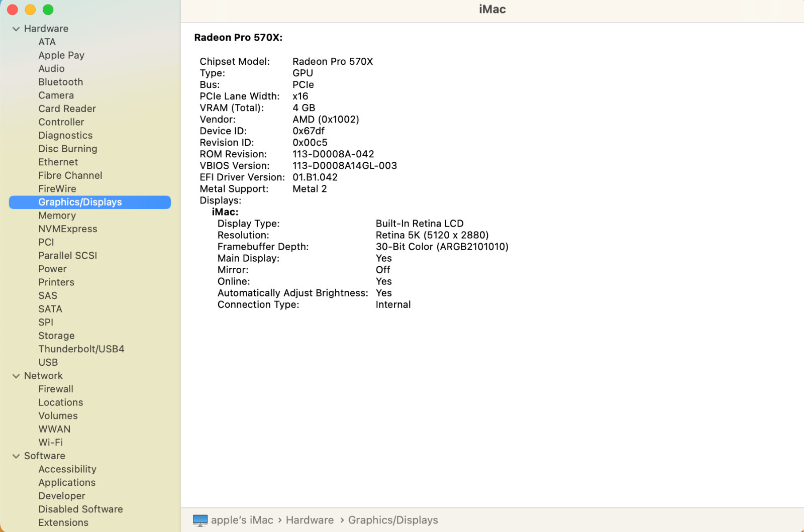Click the Radeon Pro 570X heading

pyautogui.click(x=238, y=38)
